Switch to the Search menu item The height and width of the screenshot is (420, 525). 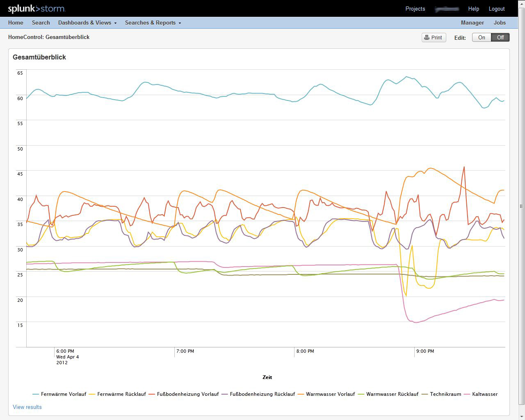[41, 23]
